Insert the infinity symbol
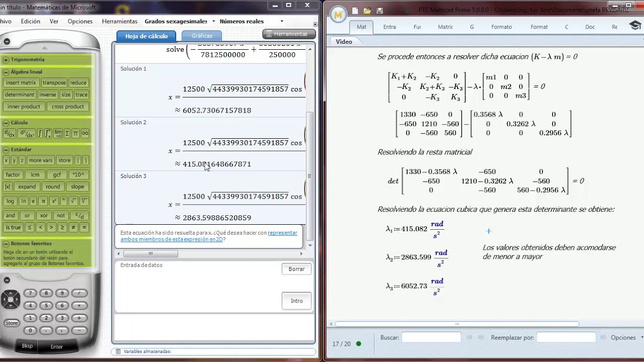The image size is (644, 362). point(85,134)
